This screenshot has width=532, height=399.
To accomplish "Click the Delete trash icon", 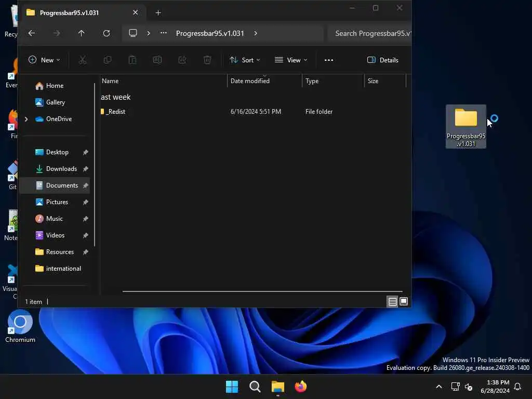I will tap(207, 60).
